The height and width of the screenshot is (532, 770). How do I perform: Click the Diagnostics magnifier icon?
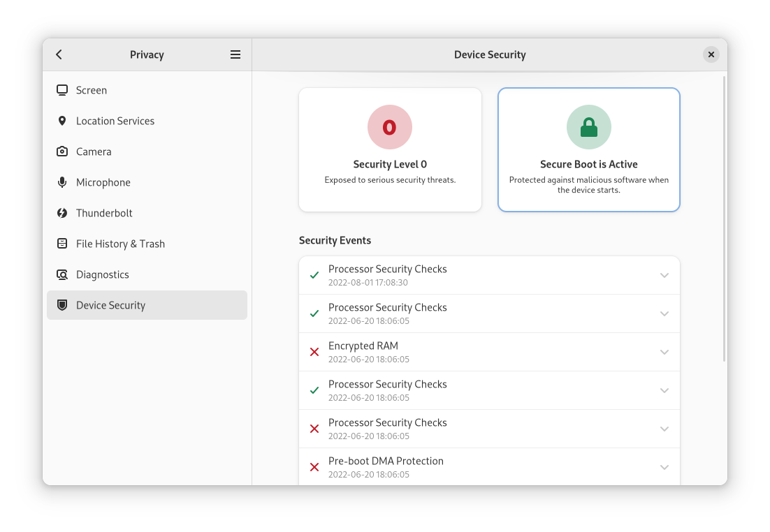click(x=62, y=274)
